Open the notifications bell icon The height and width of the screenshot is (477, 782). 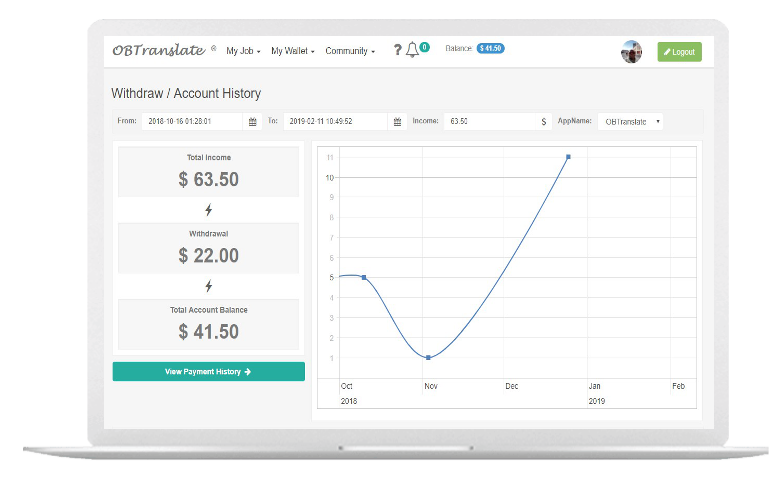(x=412, y=50)
